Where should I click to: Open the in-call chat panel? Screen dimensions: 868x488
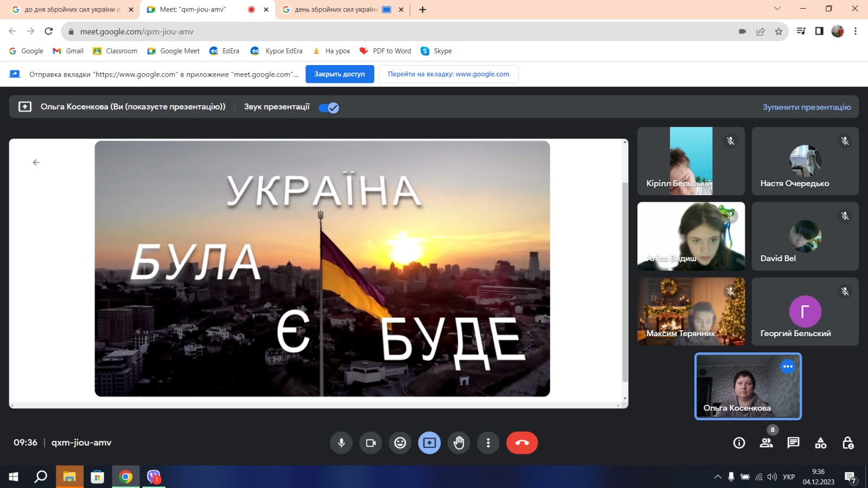pyautogui.click(x=793, y=443)
